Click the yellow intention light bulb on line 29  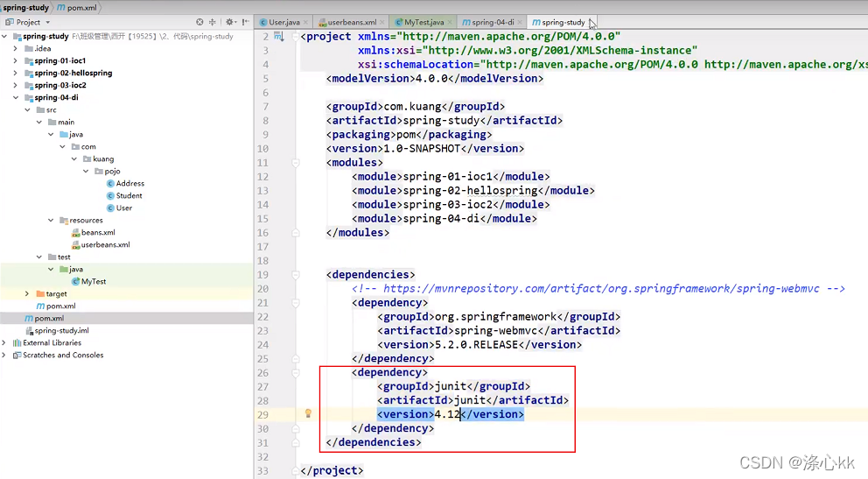308,413
